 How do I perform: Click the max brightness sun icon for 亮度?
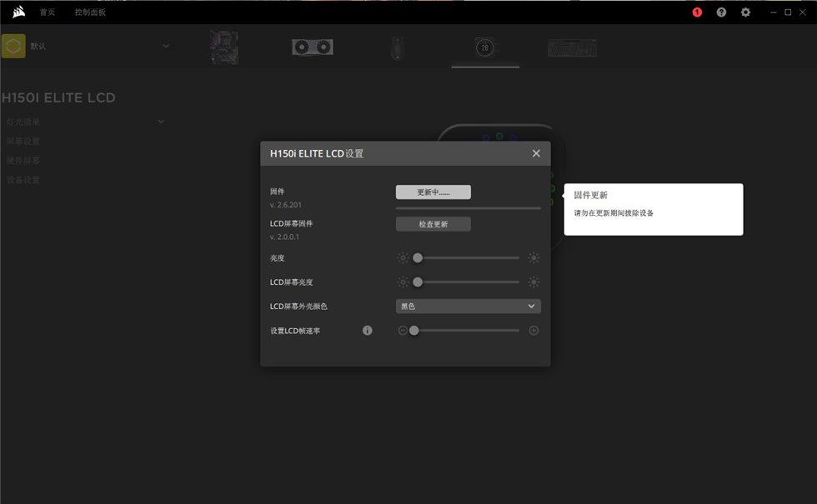[534, 257]
